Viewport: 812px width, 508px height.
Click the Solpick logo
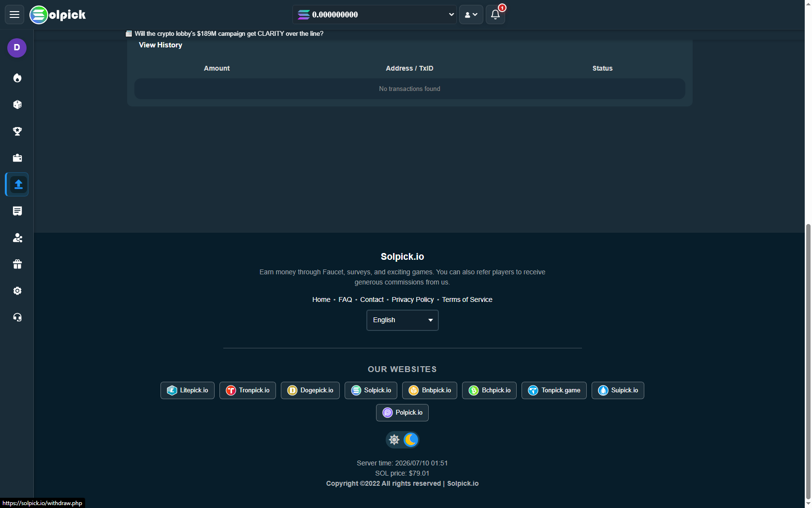click(58, 15)
